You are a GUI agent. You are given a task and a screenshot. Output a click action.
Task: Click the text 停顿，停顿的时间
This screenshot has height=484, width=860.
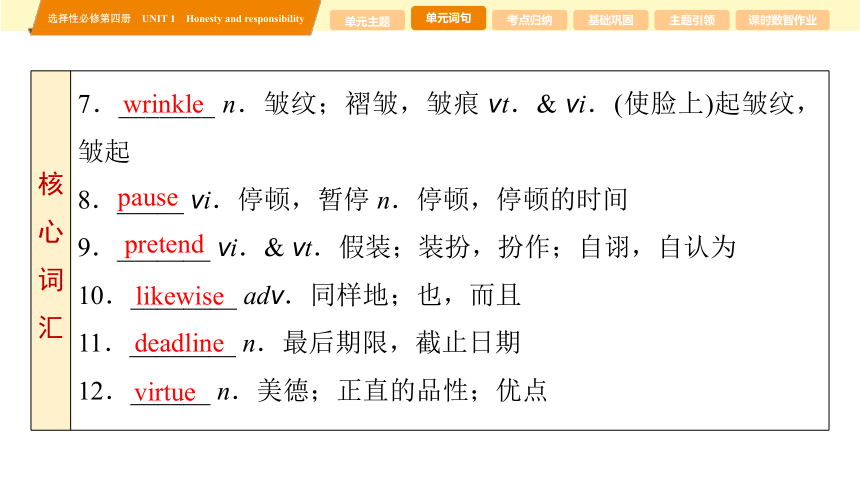point(522,199)
